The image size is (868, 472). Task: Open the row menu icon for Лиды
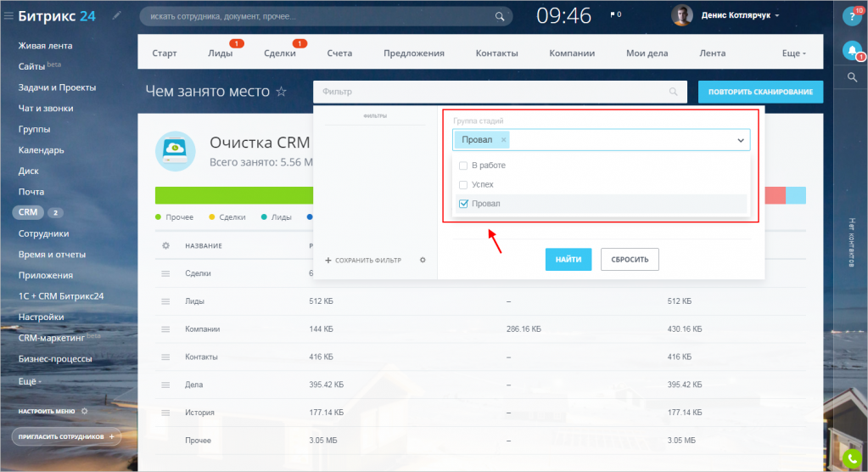[x=165, y=301]
